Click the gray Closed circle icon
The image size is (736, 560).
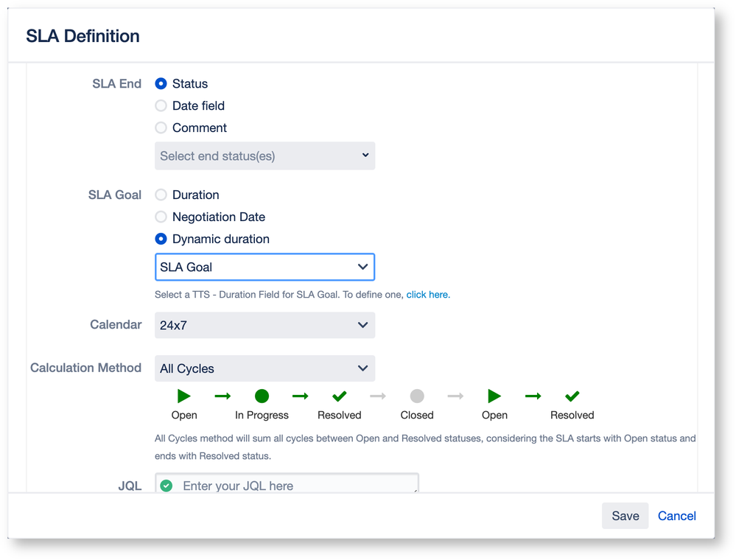tap(417, 396)
